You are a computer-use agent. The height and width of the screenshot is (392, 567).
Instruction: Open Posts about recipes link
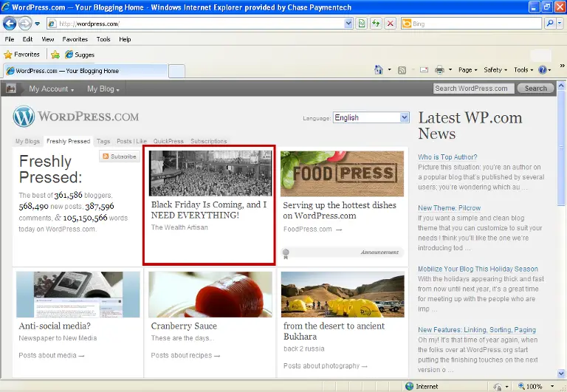coord(185,356)
